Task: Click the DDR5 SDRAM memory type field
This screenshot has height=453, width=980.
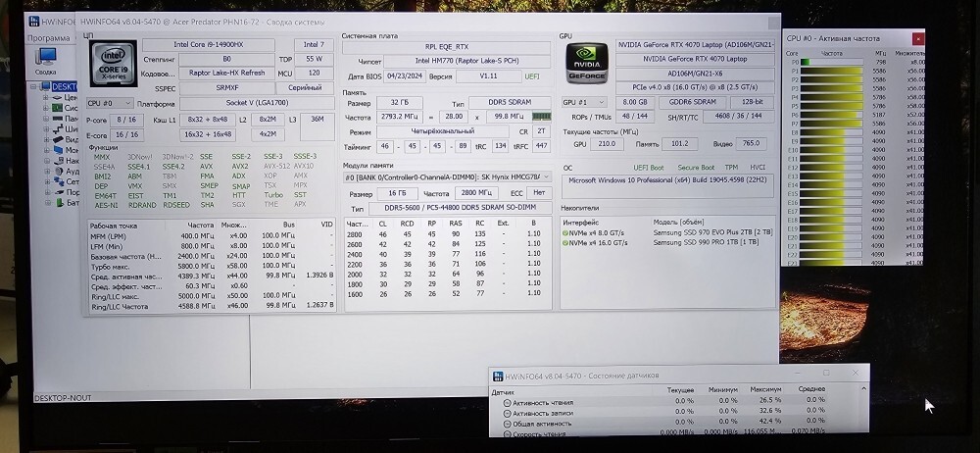Action: click(510, 103)
